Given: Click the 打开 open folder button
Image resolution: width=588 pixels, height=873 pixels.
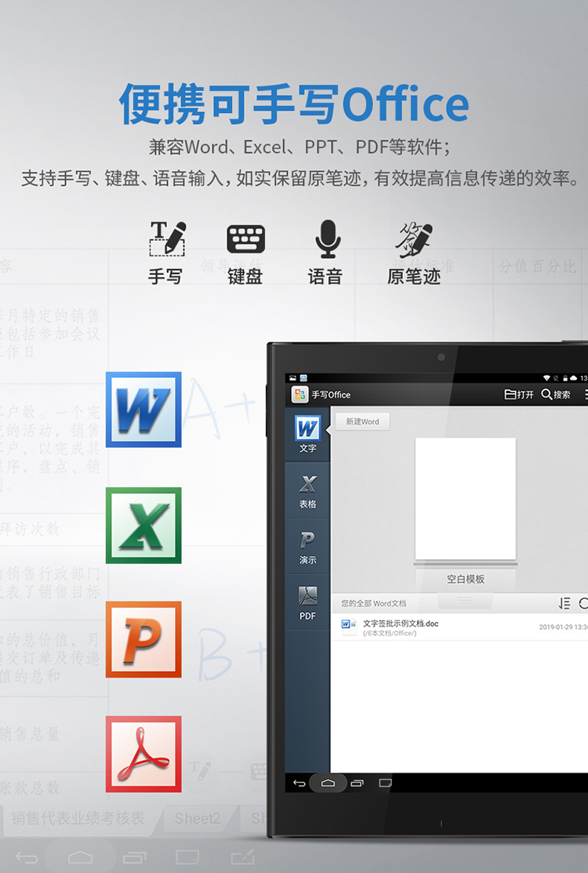Looking at the screenshot, I should (x=519, y=395).
